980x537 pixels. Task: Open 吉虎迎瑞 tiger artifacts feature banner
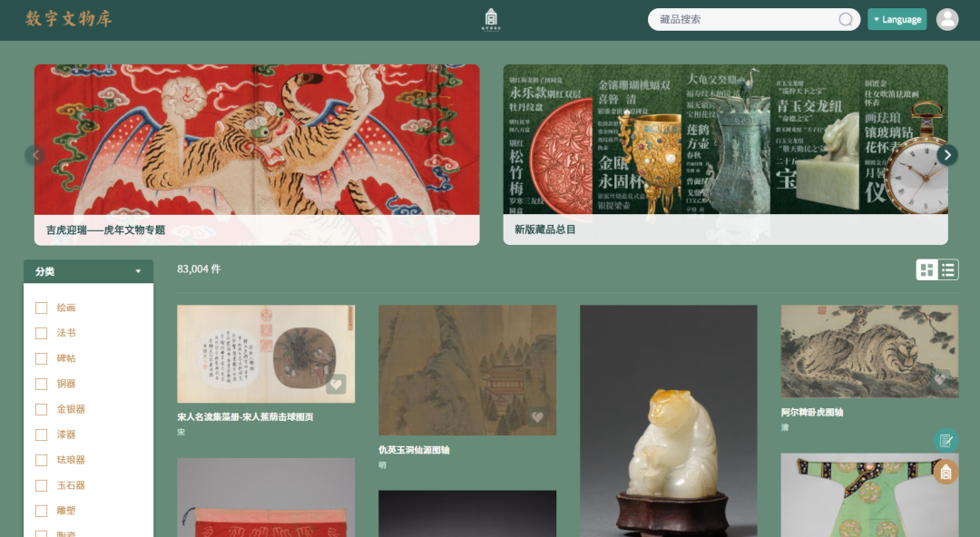[257, 154]
